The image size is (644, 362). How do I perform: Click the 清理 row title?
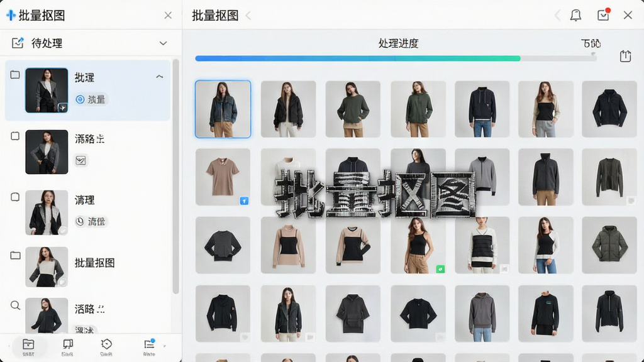click(x=85, y=200)
